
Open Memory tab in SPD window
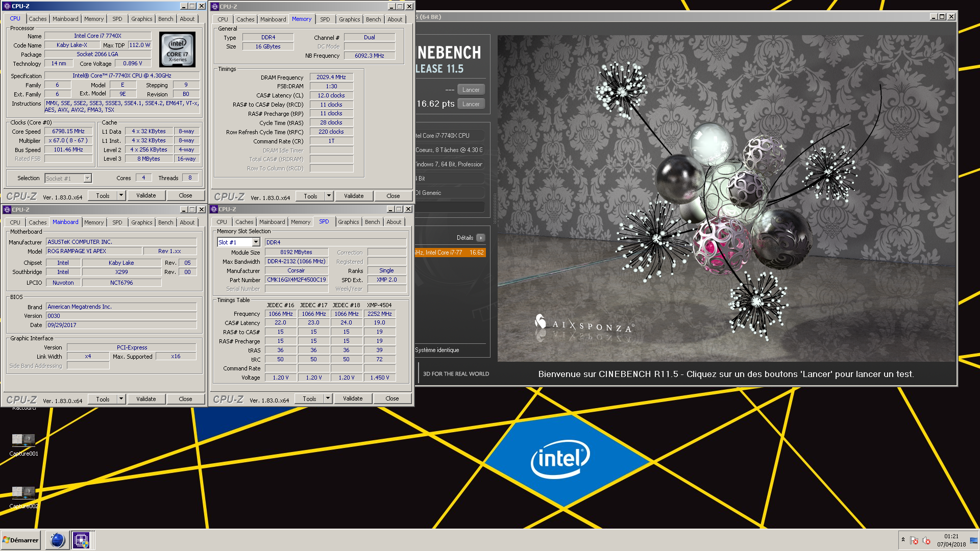coord(300,222)
